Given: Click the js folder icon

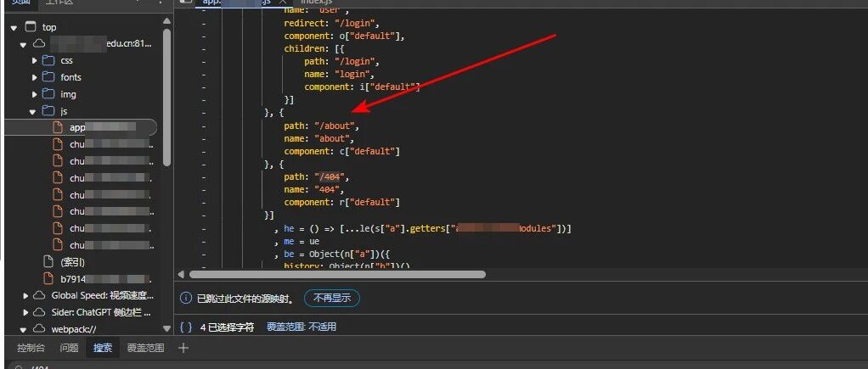Looking at the screenshot, I should (x=48, y=111).
